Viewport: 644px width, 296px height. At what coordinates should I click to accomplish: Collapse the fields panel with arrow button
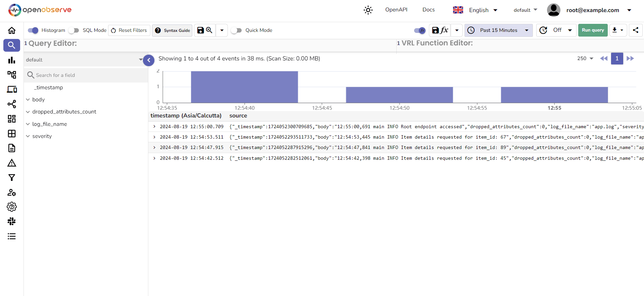point(149,60)
